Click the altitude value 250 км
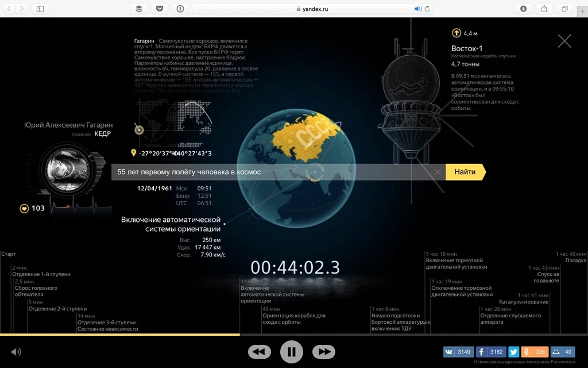 click(211, 240)
